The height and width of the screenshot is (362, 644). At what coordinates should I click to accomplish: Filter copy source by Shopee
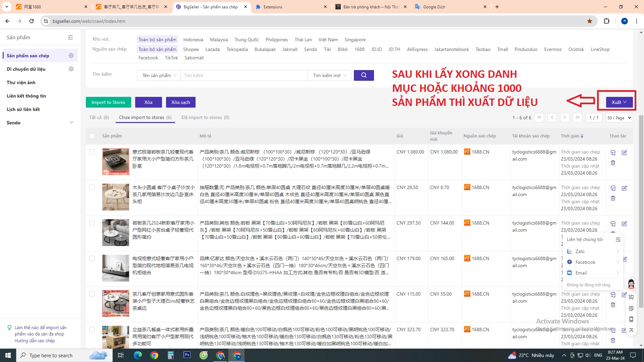point(191,49)
